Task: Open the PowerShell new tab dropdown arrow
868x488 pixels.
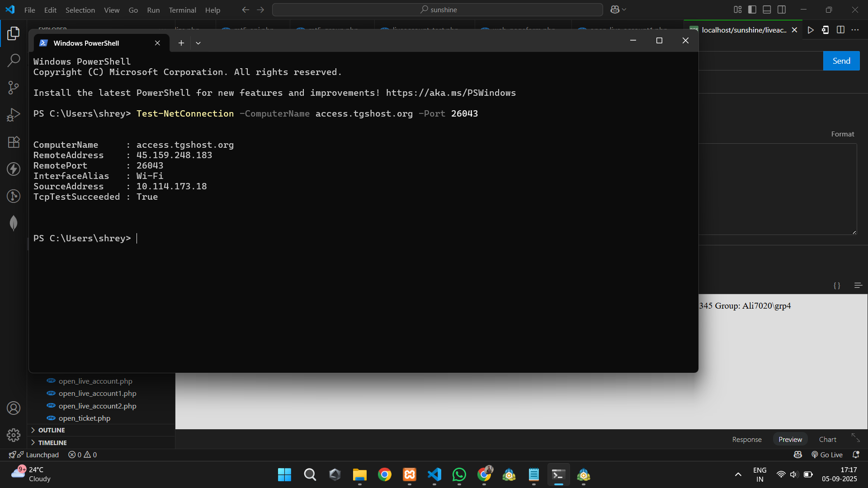Action: pos(198,43)
